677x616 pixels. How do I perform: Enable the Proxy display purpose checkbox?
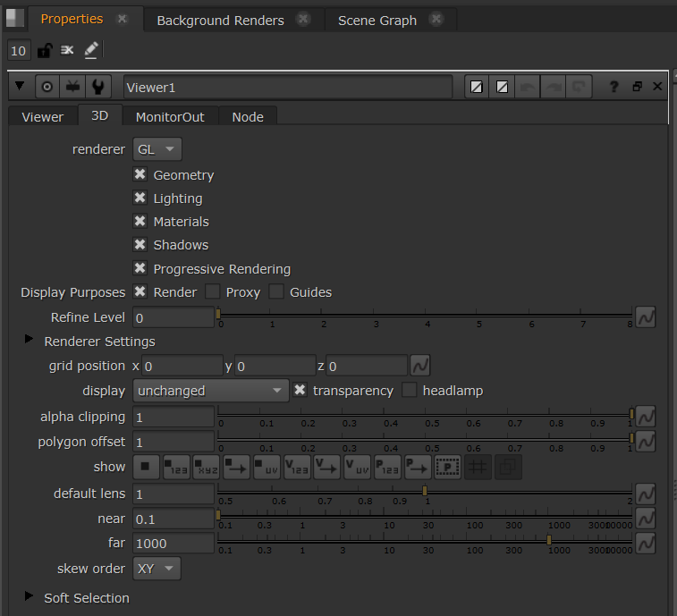pyautogui.click(x=213, y=291)
